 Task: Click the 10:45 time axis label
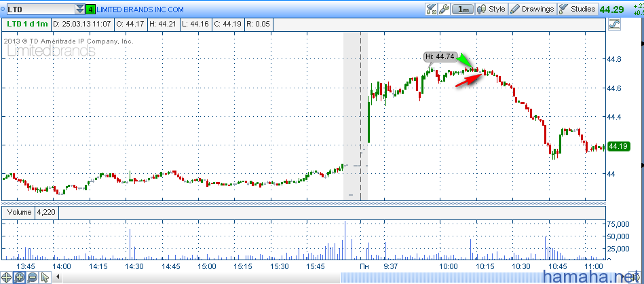tap(558, 266)
